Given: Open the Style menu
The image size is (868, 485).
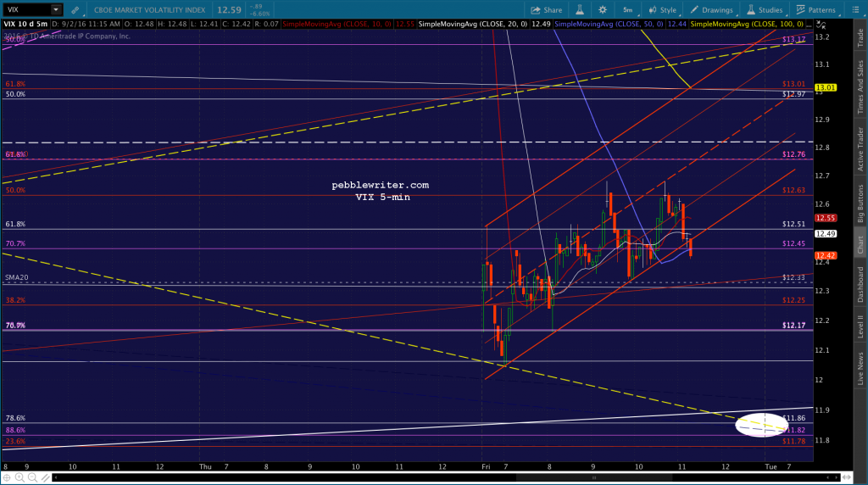Looking at the screenshot, I should coord(662,10).
